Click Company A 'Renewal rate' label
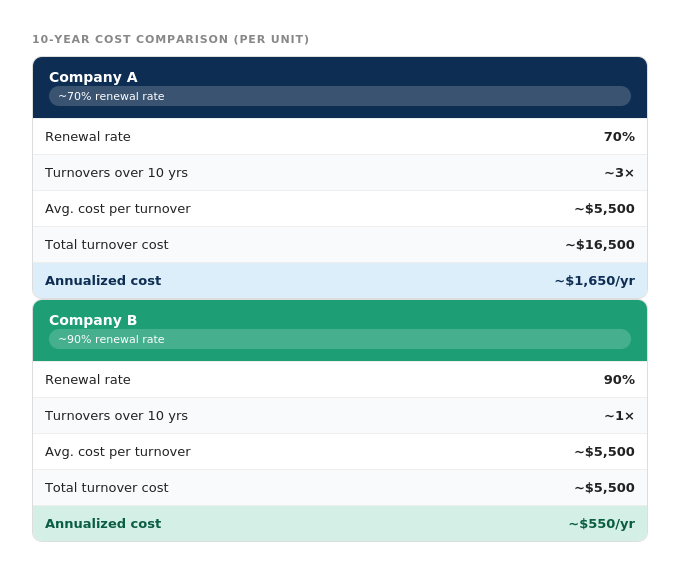680x574 pixels. pyautogui.click(x=88, y=137)
